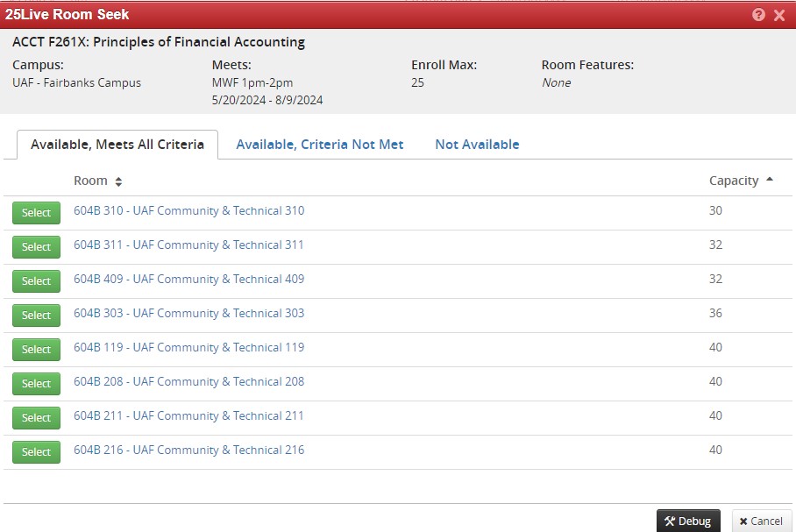Toggle the Capacity sort arrow

[770, 180]
